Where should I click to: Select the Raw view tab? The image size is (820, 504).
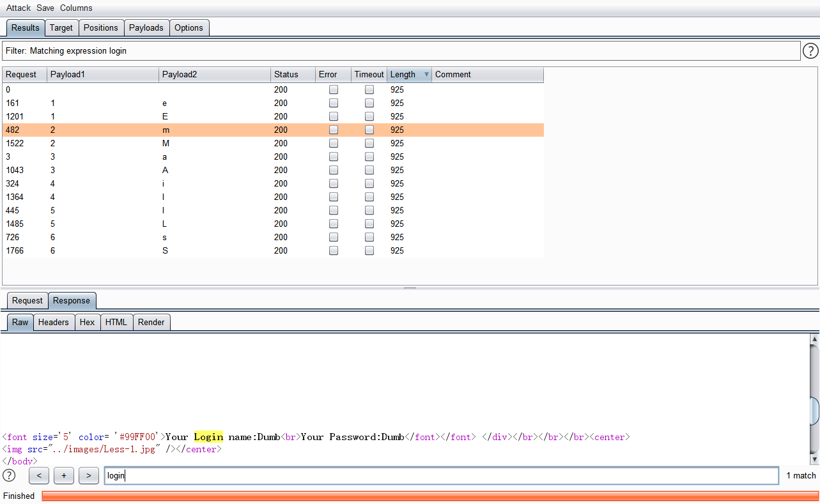pos(20,322)
